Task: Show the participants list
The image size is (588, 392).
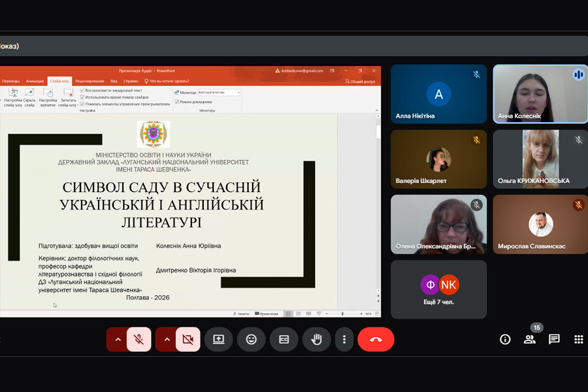Action: tap(529, 339)
